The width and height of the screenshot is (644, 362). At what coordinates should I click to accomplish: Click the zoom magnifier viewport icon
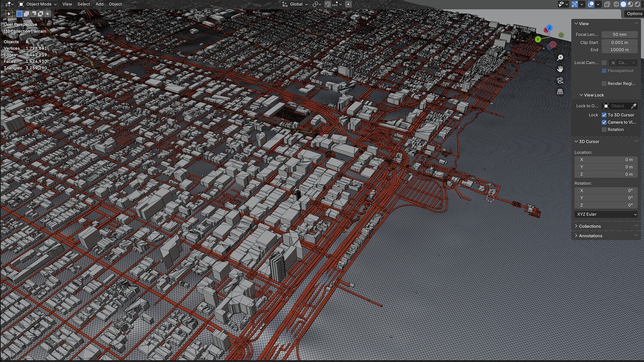(x=560, y=57)
